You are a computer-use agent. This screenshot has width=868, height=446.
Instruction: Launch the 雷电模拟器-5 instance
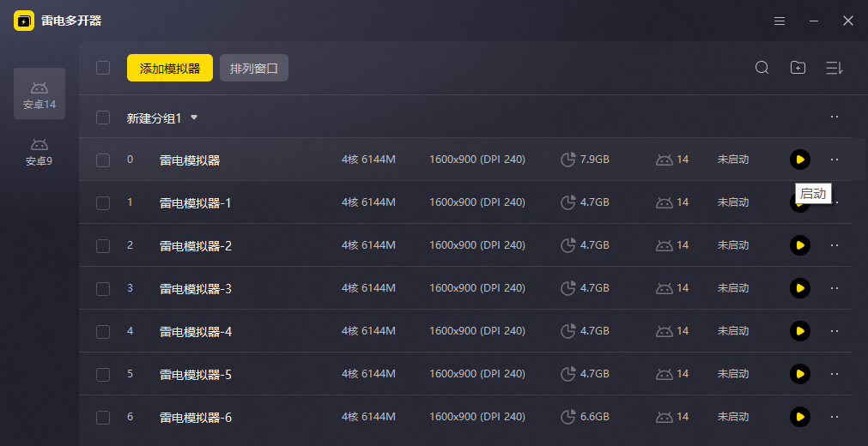pos(800,374)
